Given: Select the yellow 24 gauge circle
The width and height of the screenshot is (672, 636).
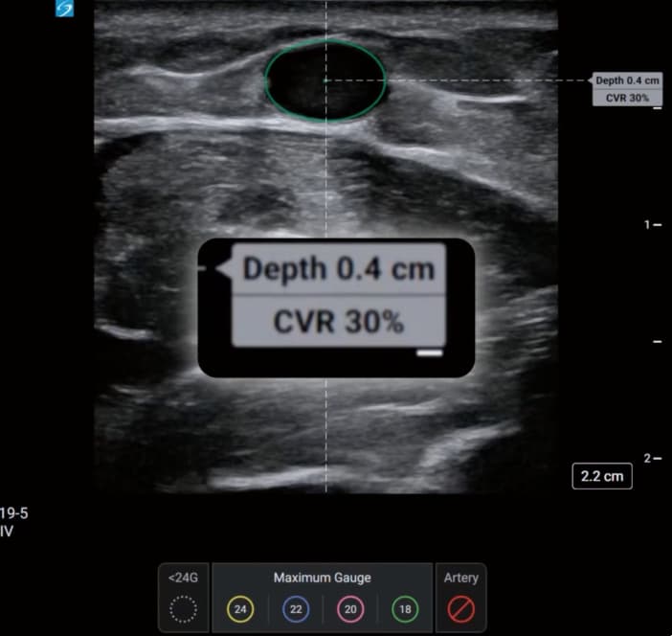Looking at the screenshot, I should (x=240, y=608).
